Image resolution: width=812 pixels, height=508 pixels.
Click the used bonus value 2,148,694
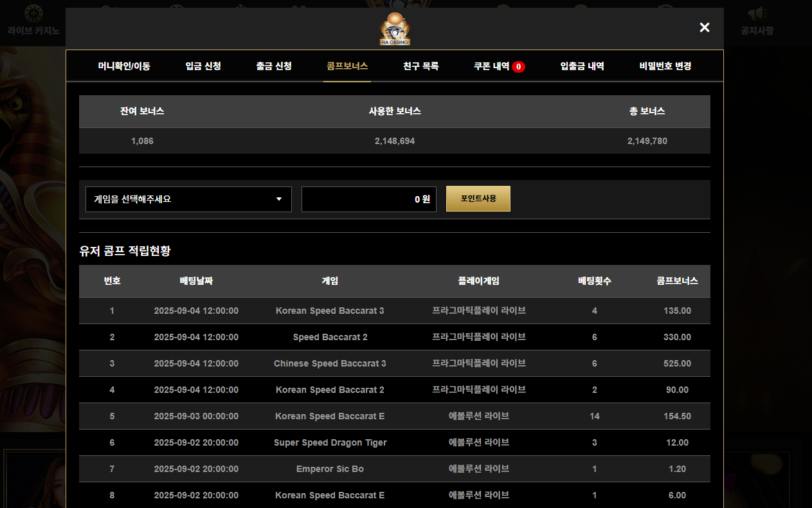pos(395,141)
